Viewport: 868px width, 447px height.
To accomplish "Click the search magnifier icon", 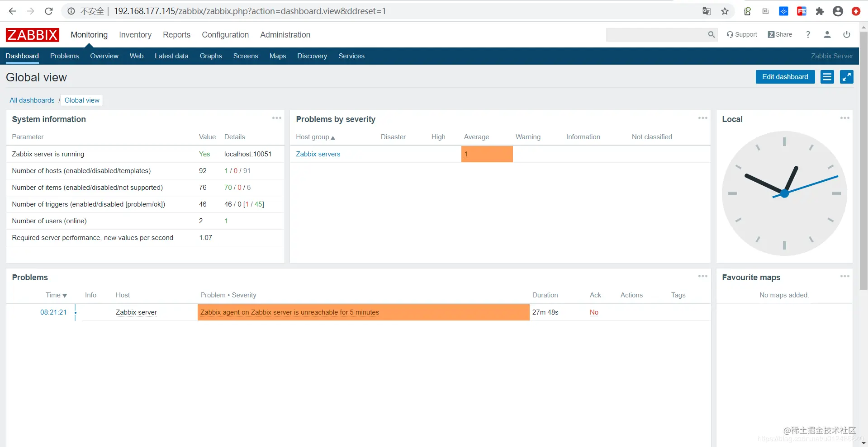I will coord(711,34).
